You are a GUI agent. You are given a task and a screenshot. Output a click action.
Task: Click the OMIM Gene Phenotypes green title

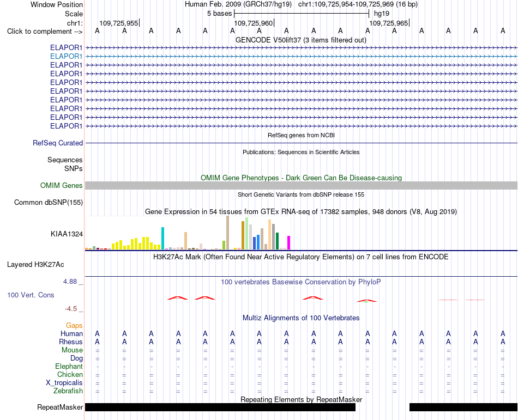(x=302, y=178)
